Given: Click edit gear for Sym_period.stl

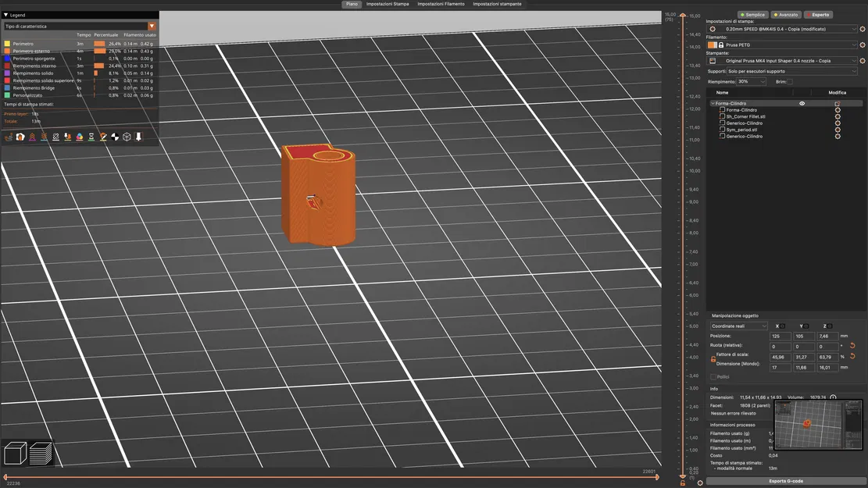Looking at the screenshot, I should [x=838, y=130].
